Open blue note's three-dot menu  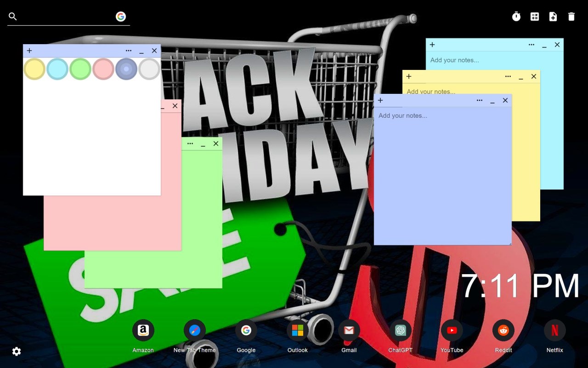(x=480, y=100)
